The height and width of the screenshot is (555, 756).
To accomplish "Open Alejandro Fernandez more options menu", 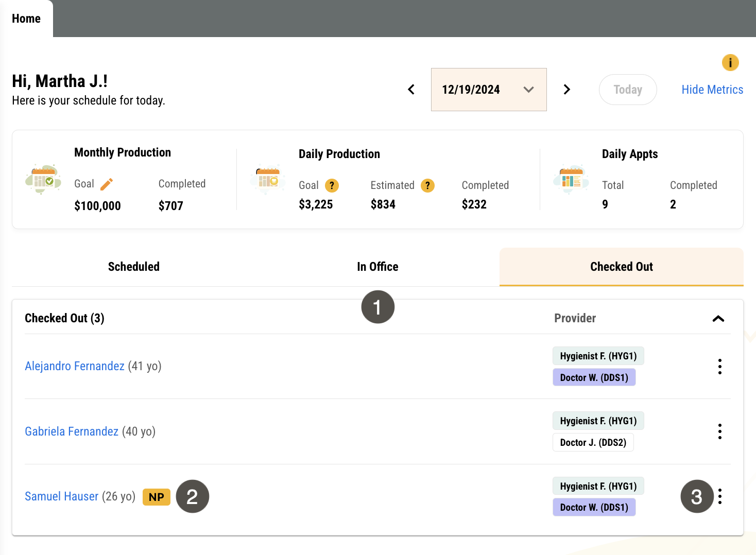I will [720, 367].
